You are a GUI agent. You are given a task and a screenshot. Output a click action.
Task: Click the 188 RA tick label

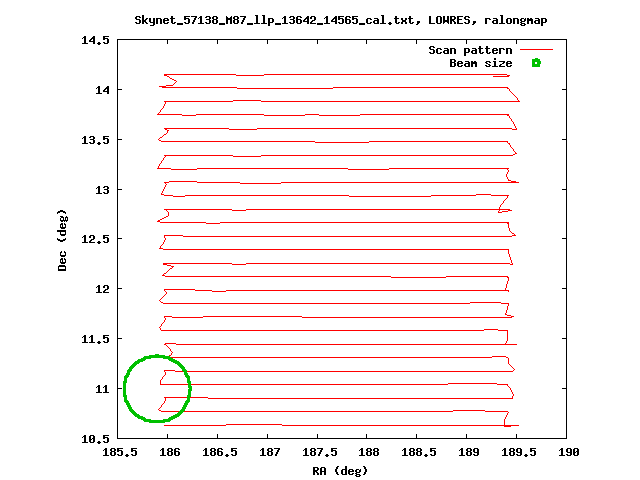click(x=369, y=452)
